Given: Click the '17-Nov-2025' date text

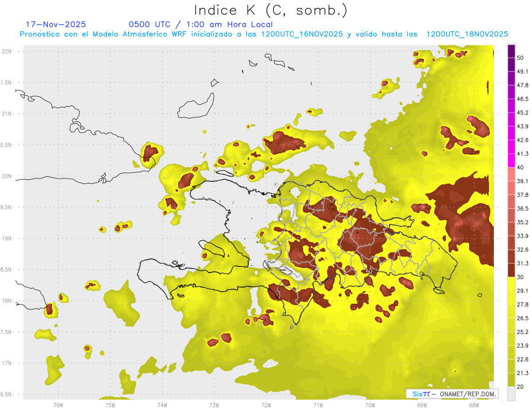Looking at the screenshot, I should click(56, 24).
